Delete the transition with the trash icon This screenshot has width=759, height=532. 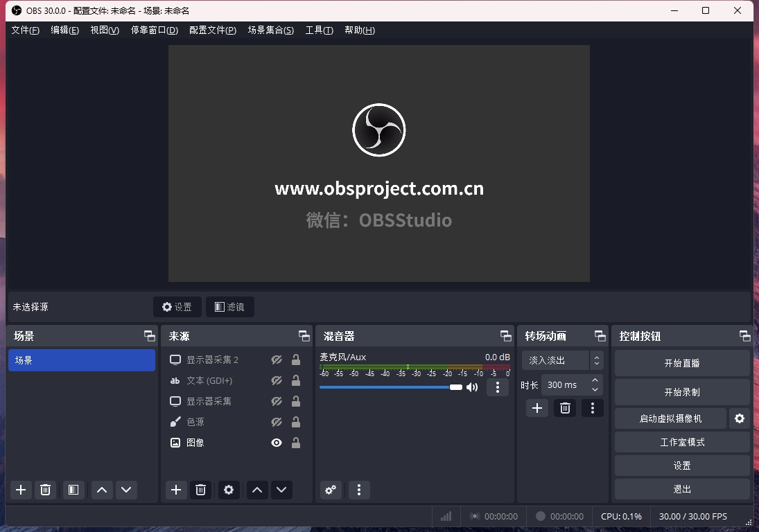coord(565,408)
